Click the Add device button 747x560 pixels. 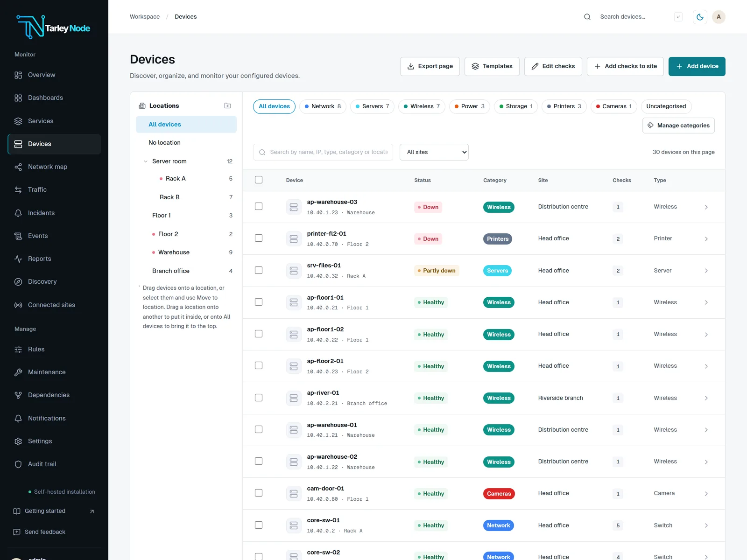(697, 66)
